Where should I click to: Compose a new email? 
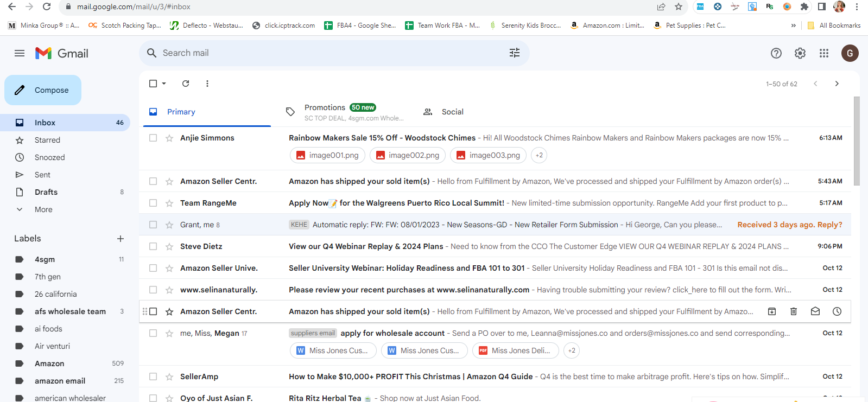(x=43, y=90)
